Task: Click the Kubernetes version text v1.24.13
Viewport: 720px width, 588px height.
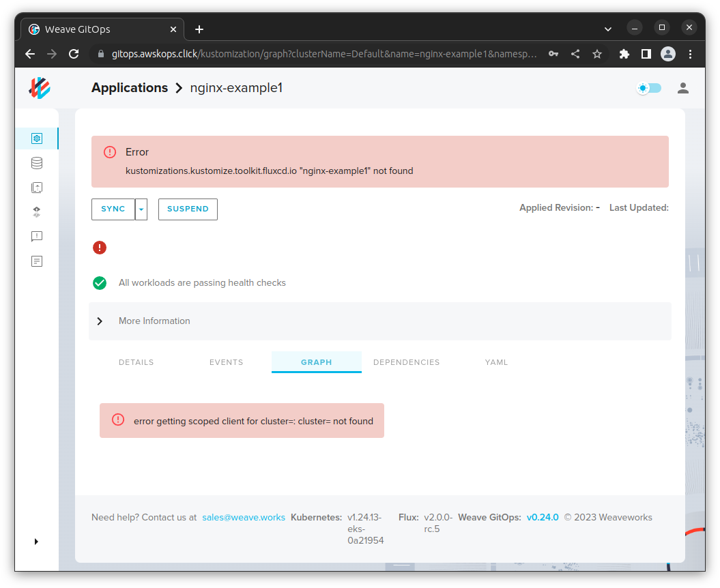Action: [x=365, y=529]
